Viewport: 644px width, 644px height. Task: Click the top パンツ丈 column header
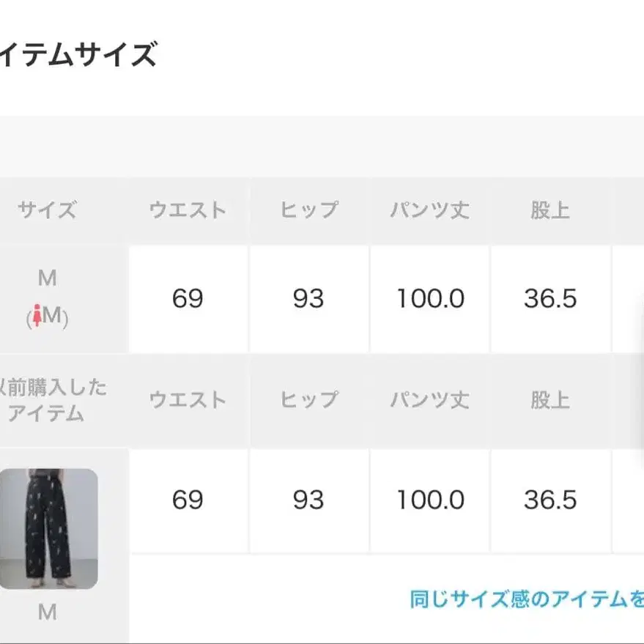point(429,211)
